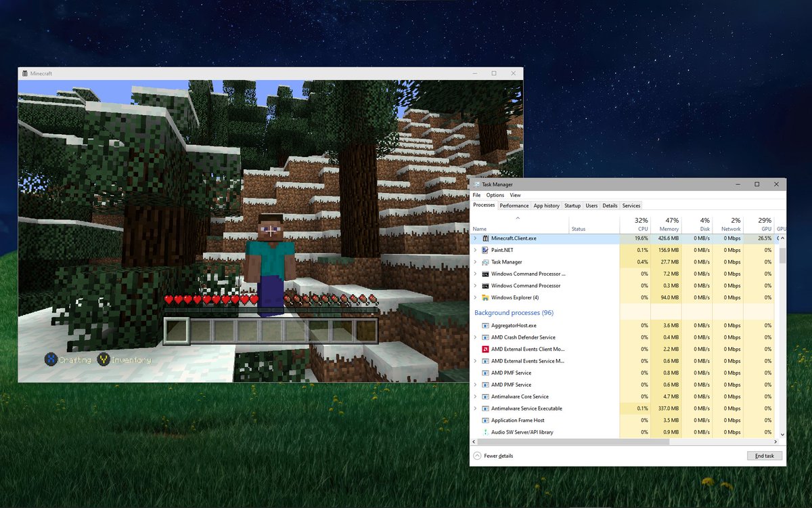812x508 pixels.
Task: Click the Task Manager title bar icon
Action: point(477,184)
